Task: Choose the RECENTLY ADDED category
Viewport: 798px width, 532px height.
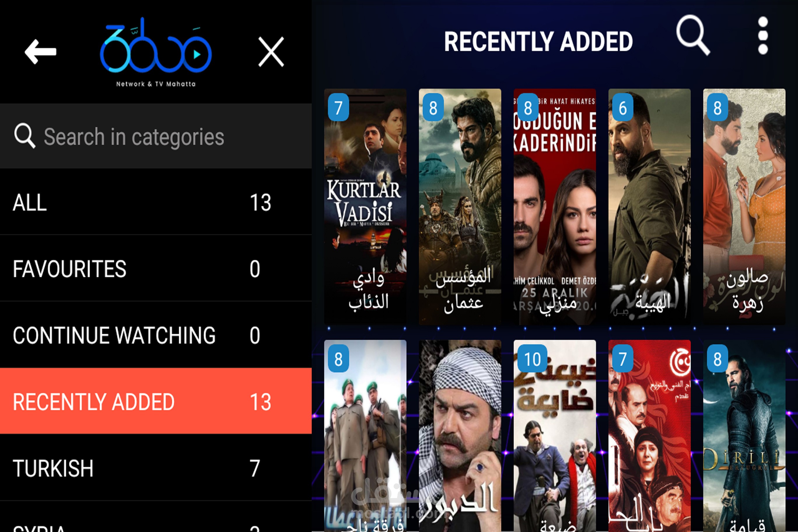Action: coord(156,401)
